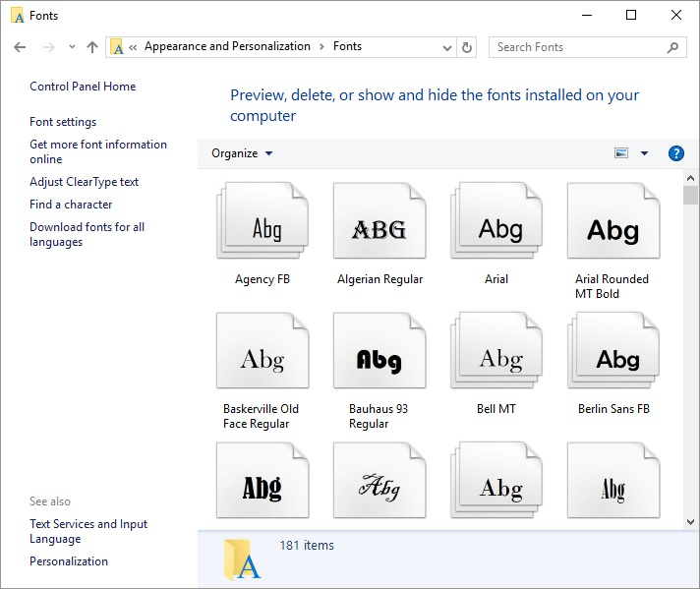700x589 pixels.
Task: Open Font settings link
Action: 63,122
